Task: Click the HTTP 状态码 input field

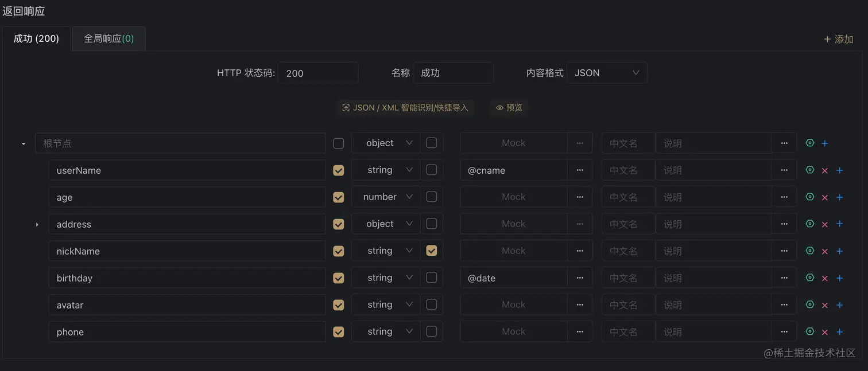Action: coord(318,73)
